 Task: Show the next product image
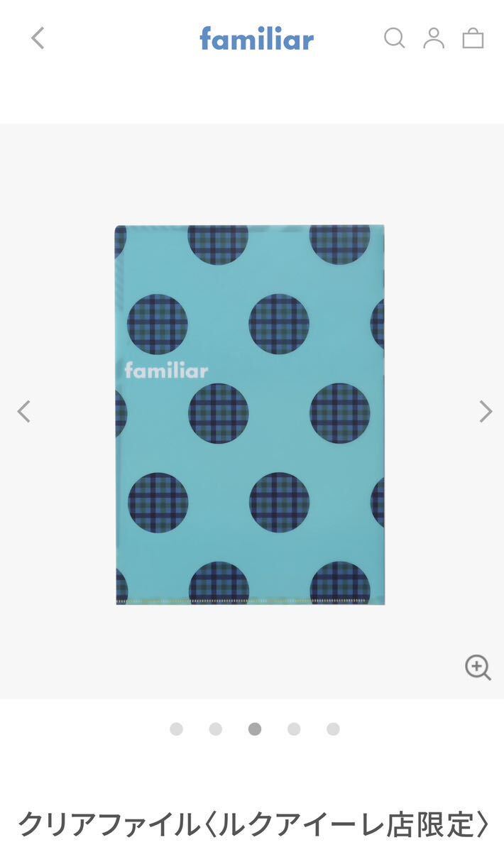[486, 411]
